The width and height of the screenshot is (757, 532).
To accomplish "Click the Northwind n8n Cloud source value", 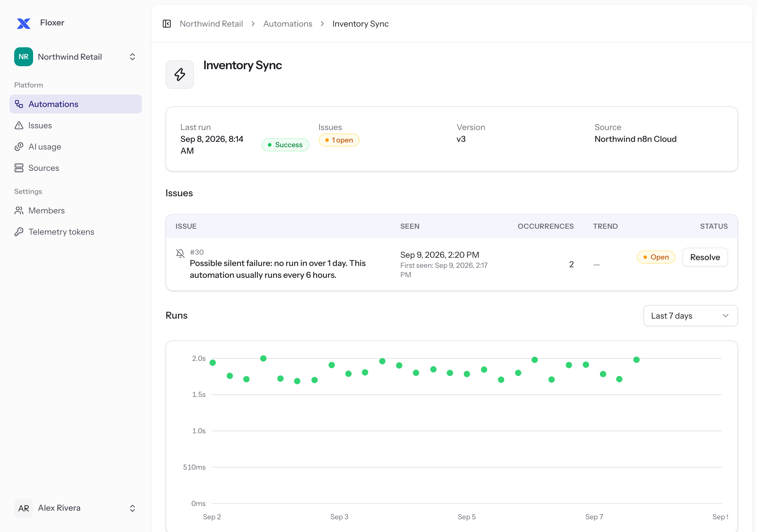I will 635,139.
